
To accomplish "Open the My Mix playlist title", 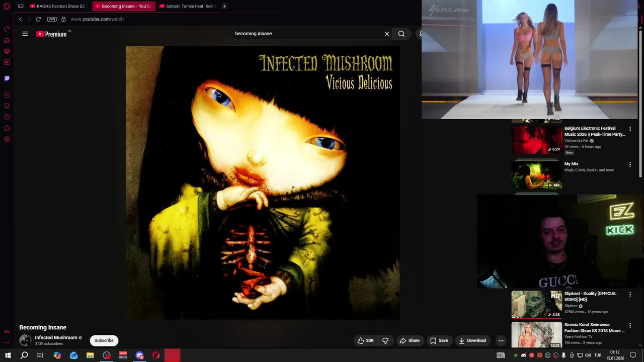I will pos(571,164).
